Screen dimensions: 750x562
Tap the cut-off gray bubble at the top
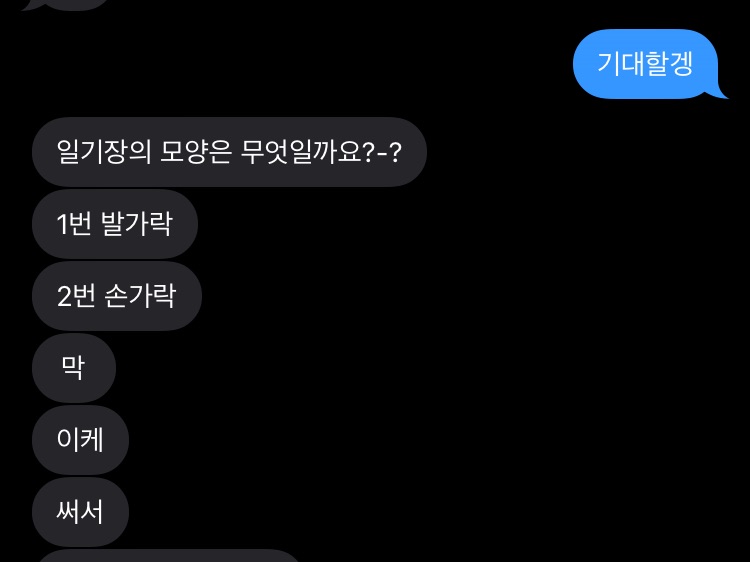[65, 4]
